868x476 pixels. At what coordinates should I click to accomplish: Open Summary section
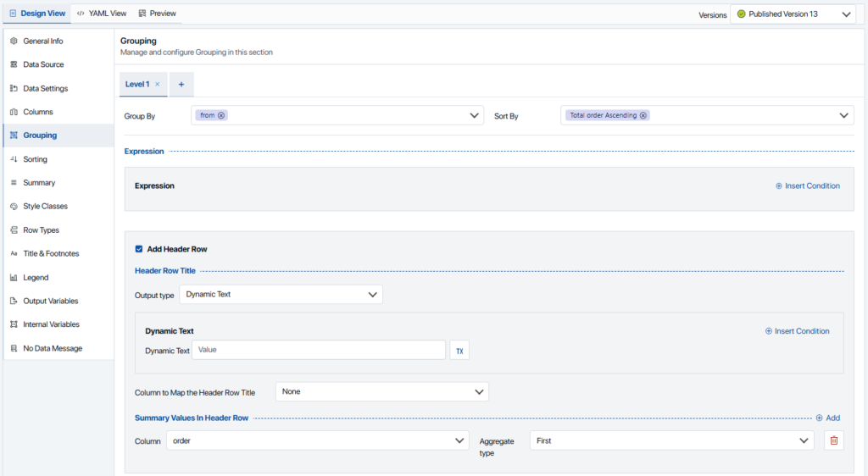point(58,182)
